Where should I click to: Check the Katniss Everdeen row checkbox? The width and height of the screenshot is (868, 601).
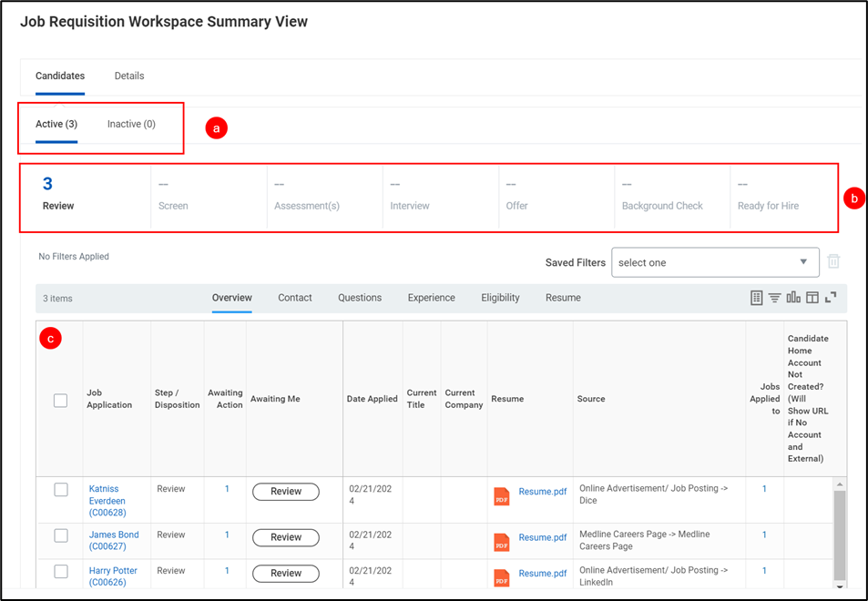click(61, 490)
